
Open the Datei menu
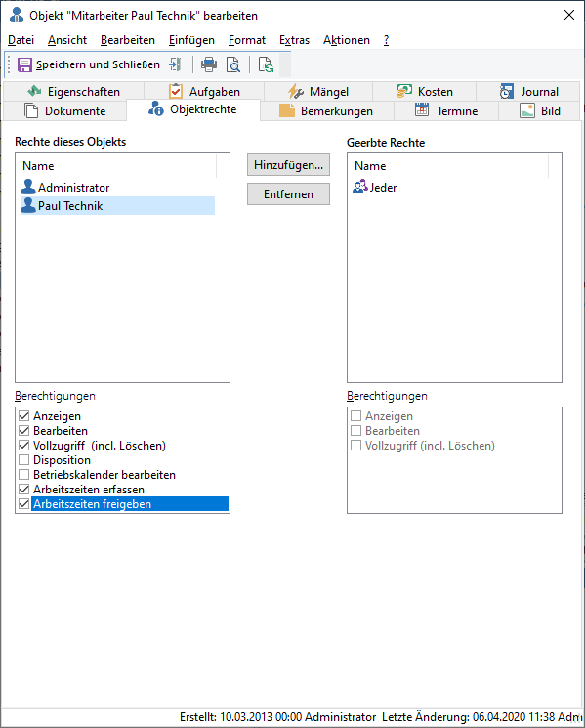(21, 40)
